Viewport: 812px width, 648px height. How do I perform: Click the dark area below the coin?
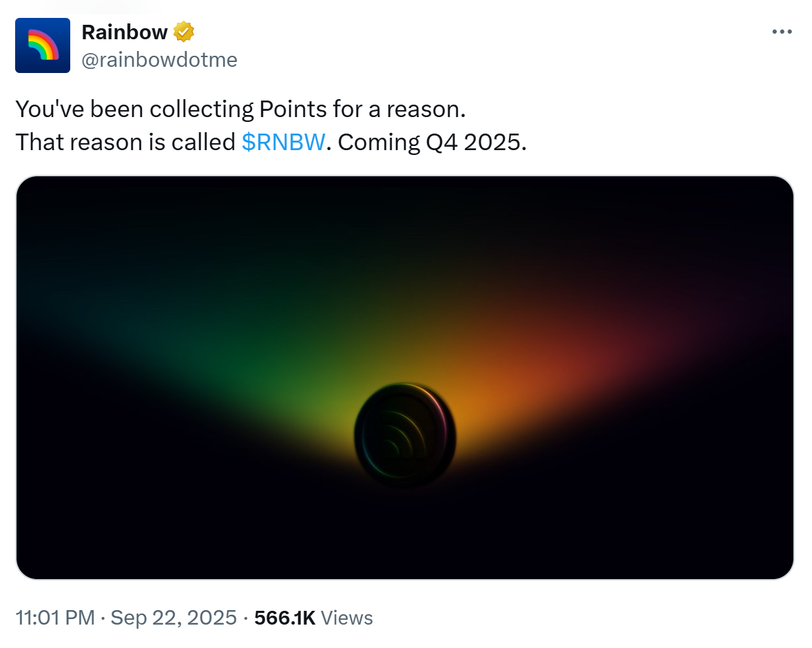tap(404, 530)
